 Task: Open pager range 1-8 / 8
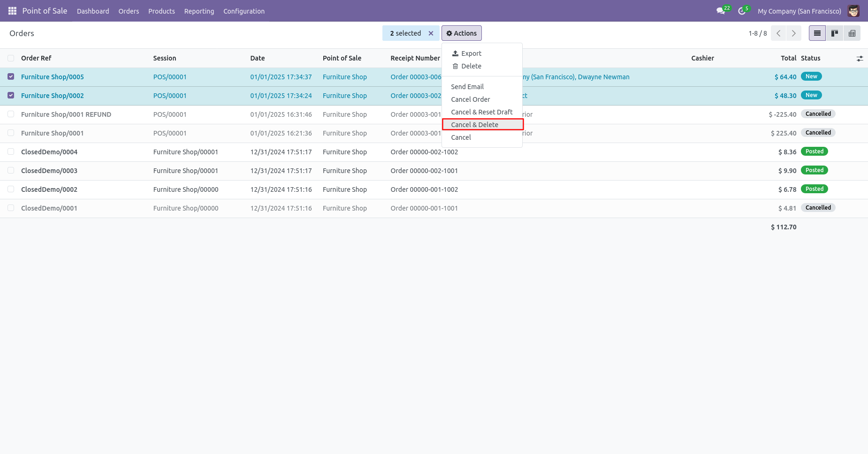point(758,33)
